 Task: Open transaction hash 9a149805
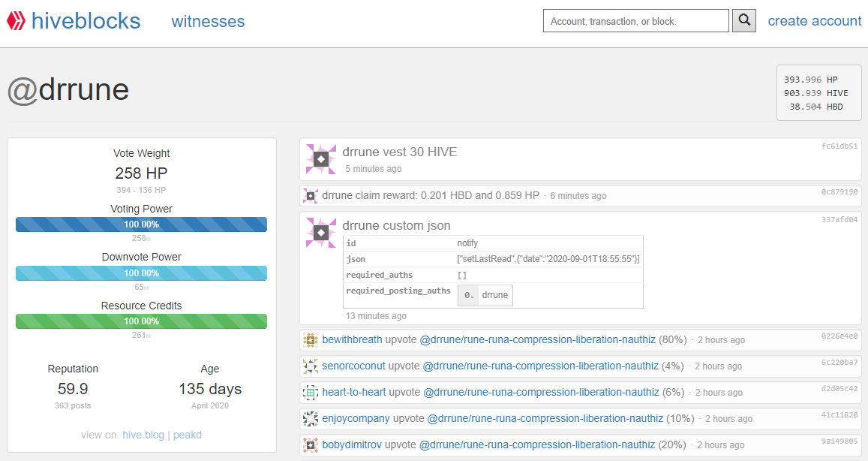click(x=839, y=441)
